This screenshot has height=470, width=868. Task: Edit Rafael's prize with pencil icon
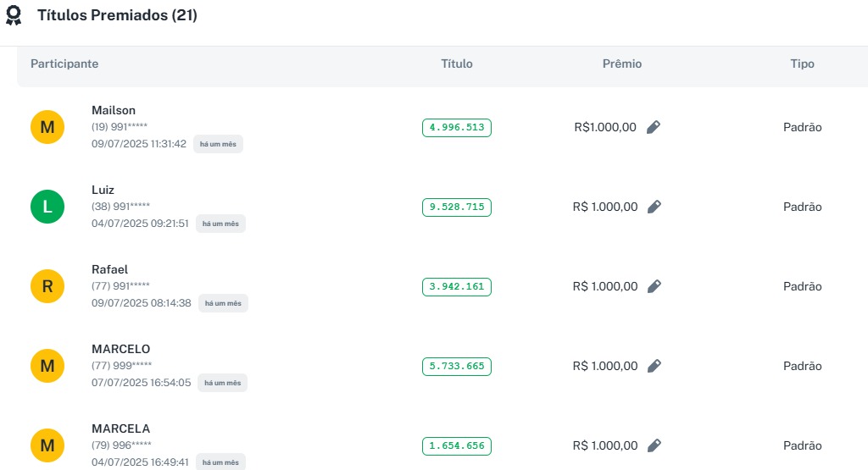(x=654, y=286)
